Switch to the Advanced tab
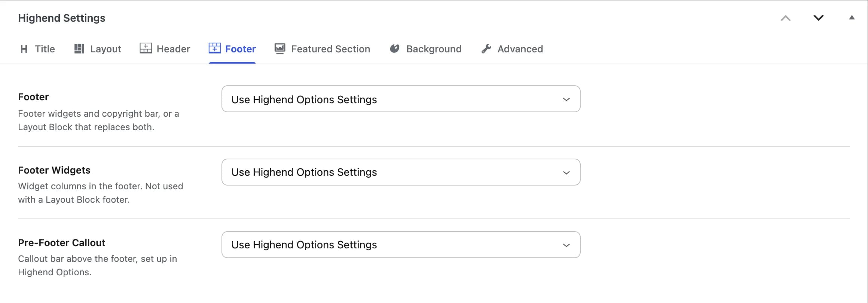Screen dimensions: 868x303 512,49
